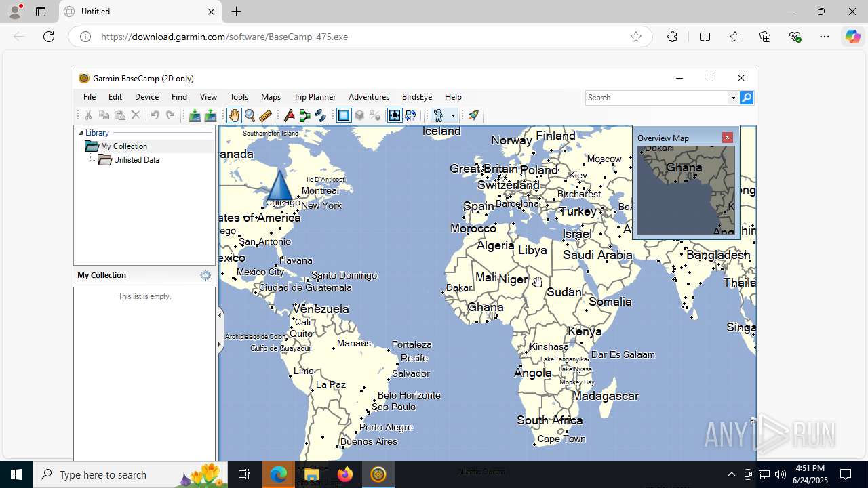Click the four-arrows icon in BaseCamp toolbar

pyautogui.click(x=395, y=115)
